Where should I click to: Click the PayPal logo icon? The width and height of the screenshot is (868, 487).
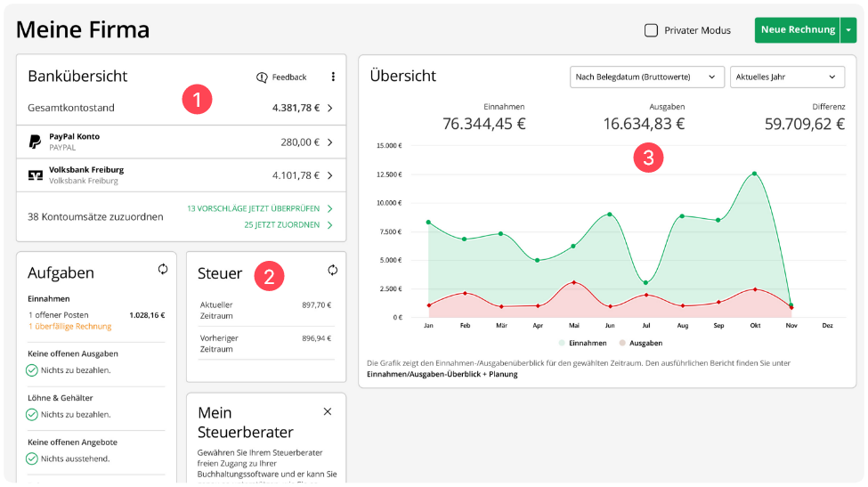point(35,142)
